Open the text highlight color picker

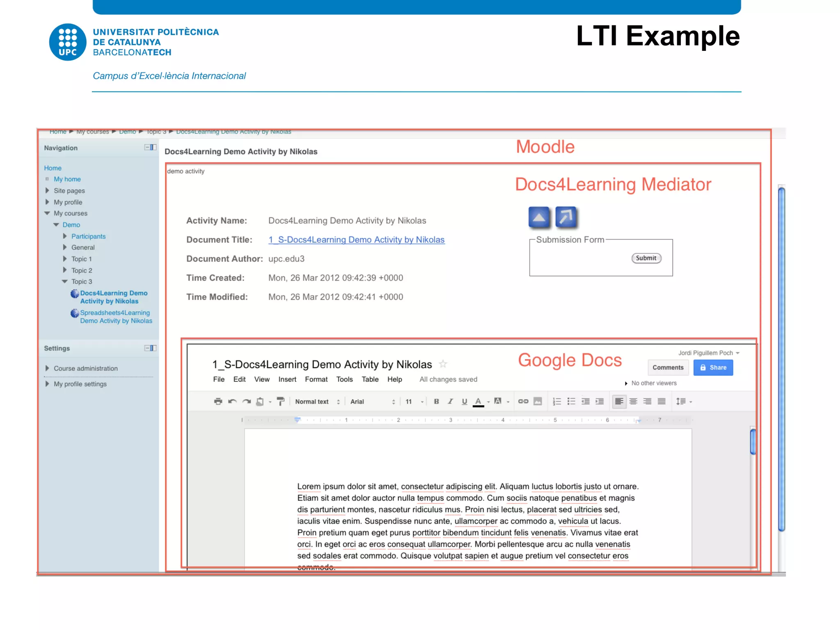coord(498,402)
